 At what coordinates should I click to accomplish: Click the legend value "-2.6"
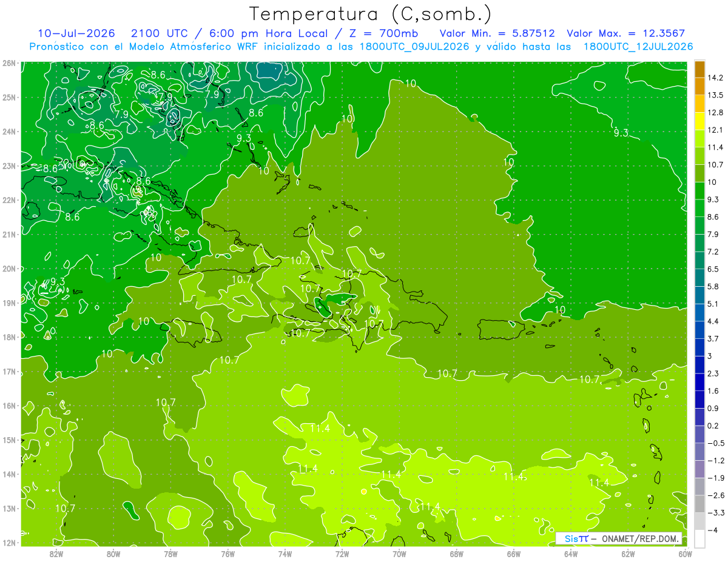coord(716,495)
